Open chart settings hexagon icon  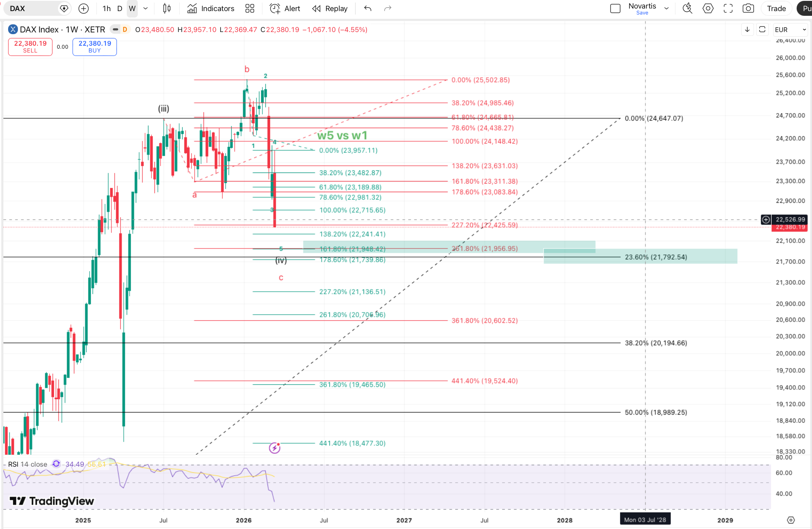[708, 9]
